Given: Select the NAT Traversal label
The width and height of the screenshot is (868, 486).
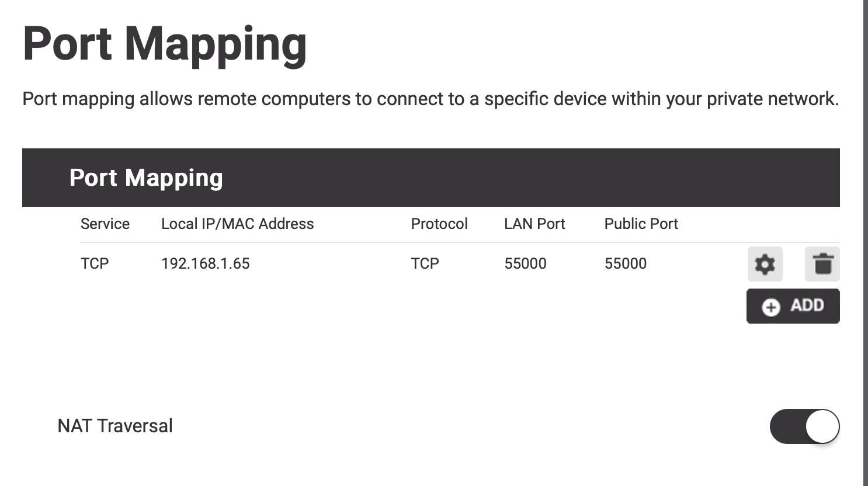Looking at the screenshot, I should coord(115,426).
